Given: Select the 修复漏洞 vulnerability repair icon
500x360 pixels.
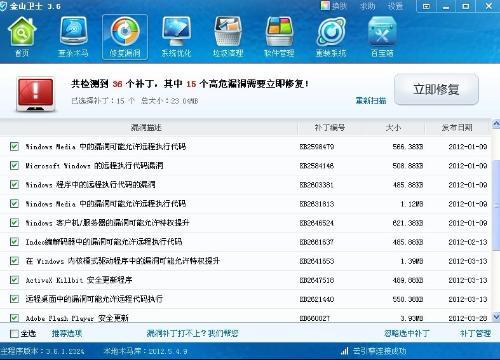Looking at the screenshot, I should [125, 37].
